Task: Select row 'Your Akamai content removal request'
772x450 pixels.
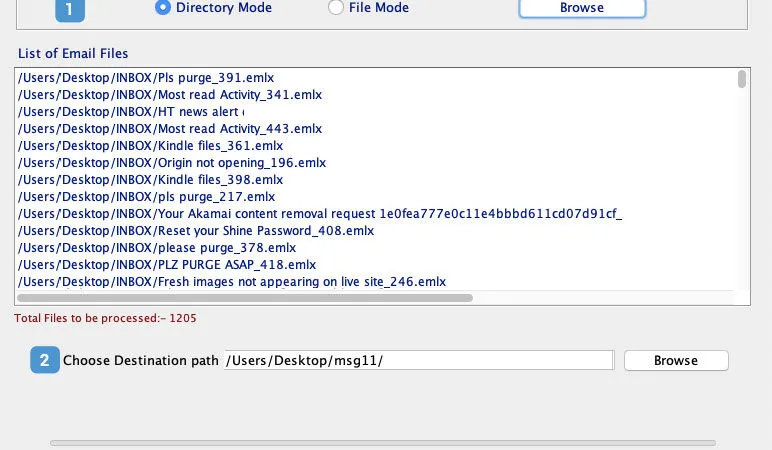Action: click(x=376, y=214)
